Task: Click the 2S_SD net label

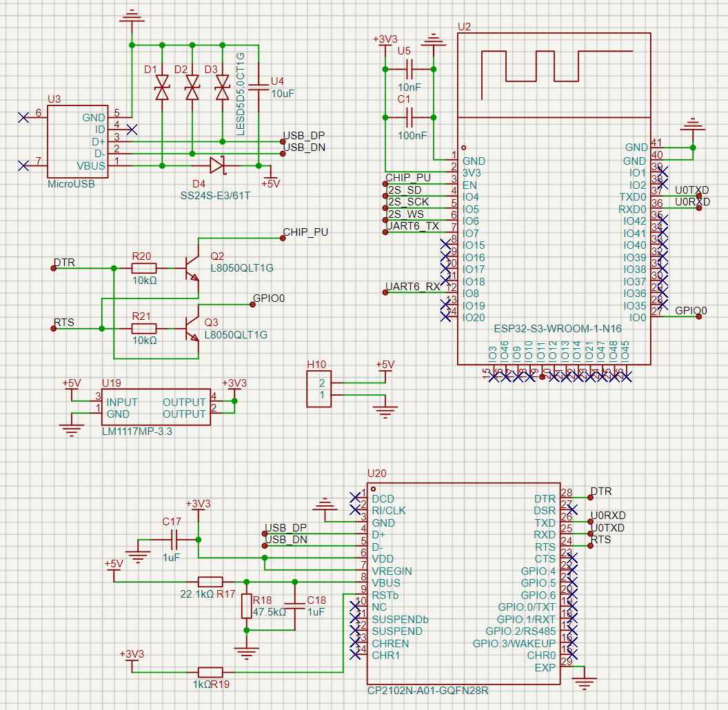Action: pyautogui.click(x=405, y=190)
